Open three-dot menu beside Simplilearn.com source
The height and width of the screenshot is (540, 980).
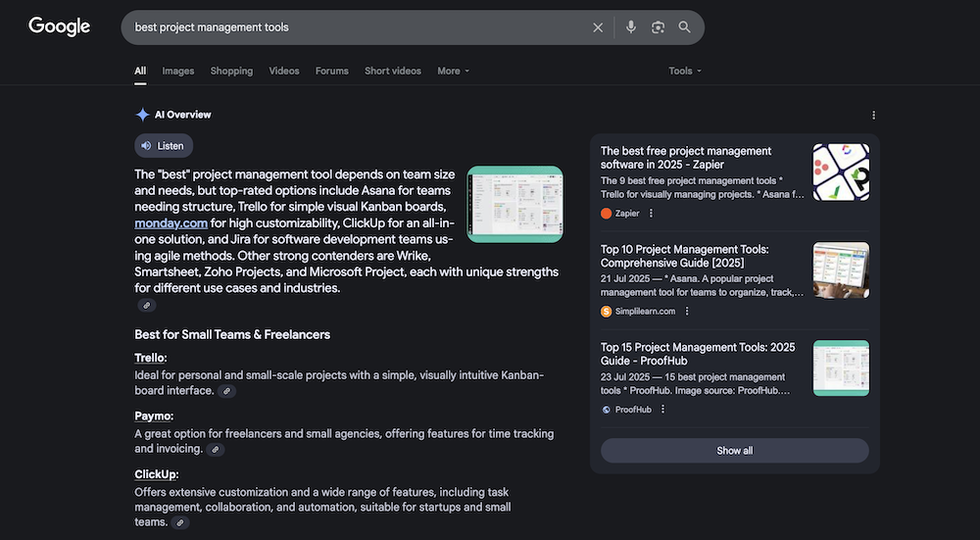tap(687, 312)
